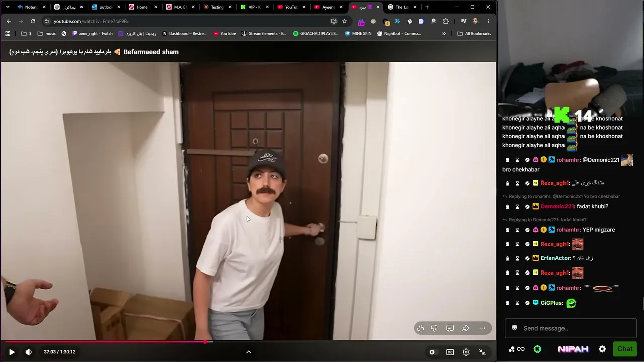
Task: Open the Demonic221 username before 'fadat khubi?'
Action: 557,207
